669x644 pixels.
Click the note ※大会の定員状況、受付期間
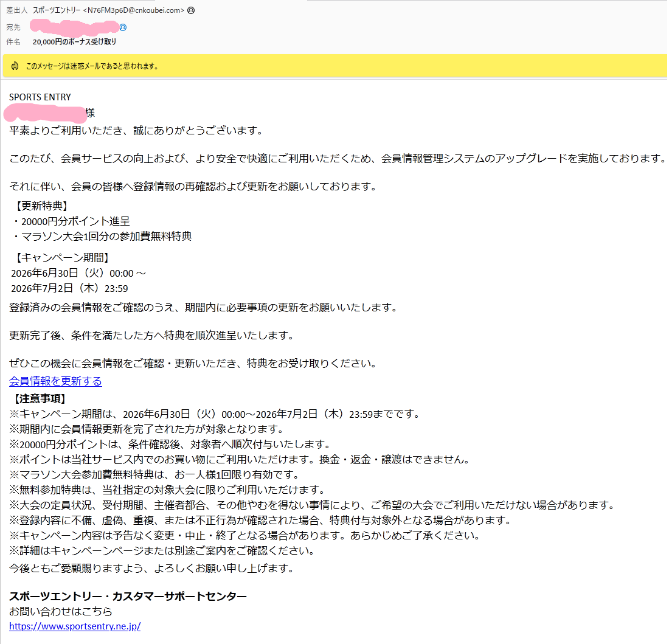[313, 505]
